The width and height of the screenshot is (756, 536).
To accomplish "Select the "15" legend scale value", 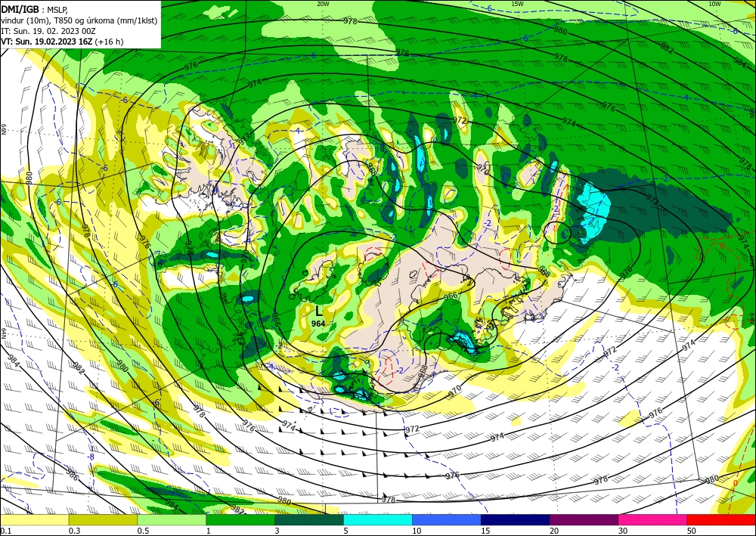I will (x=485, y=531).
